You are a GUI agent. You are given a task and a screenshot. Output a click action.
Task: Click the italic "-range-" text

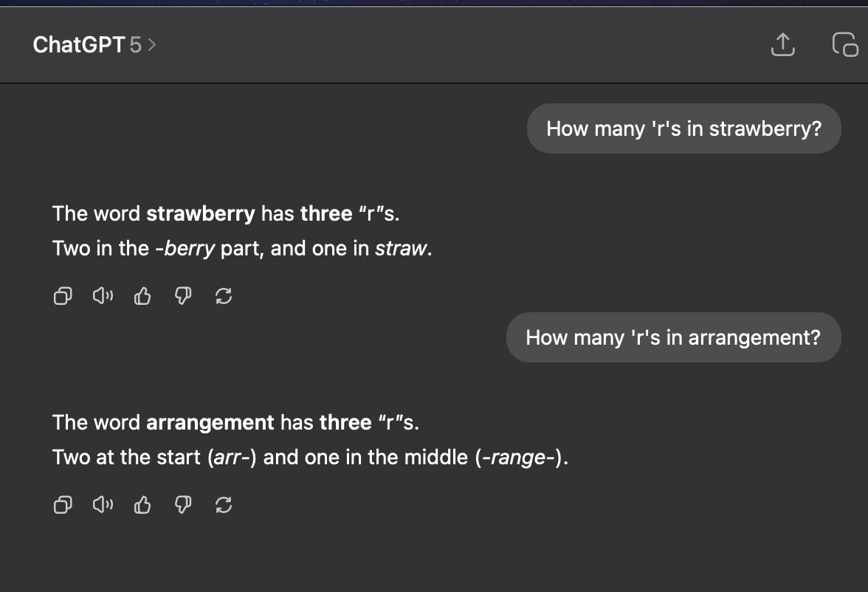(x=516, y=458)
